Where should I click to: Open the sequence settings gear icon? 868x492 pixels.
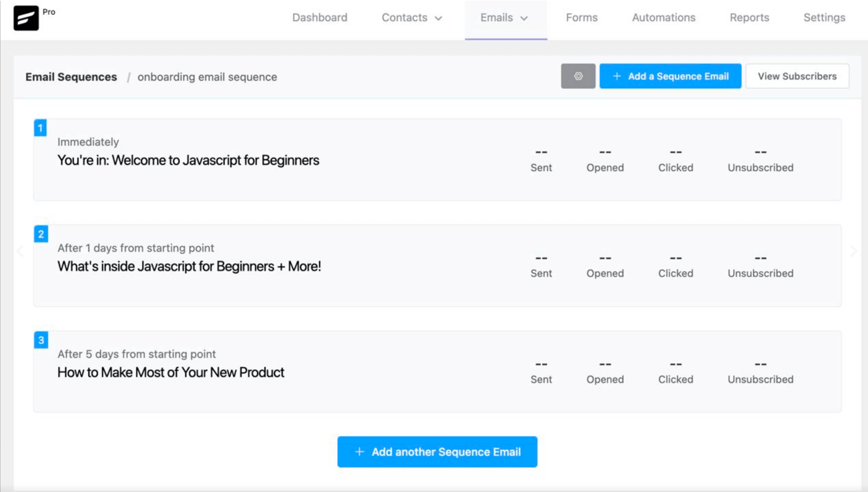pyautogui.click(x=577, y=76)
